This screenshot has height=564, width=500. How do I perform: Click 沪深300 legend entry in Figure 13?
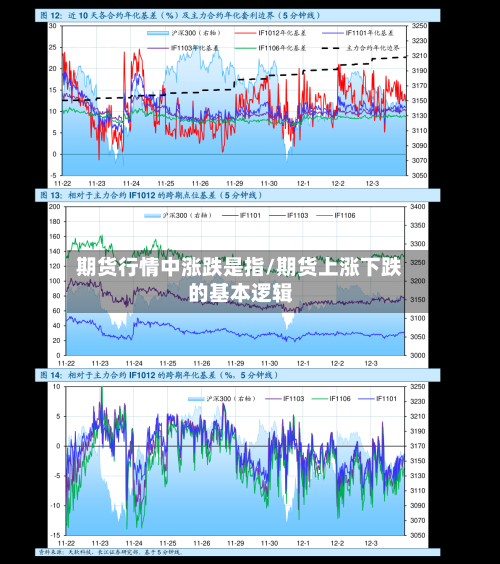[178, 215]
